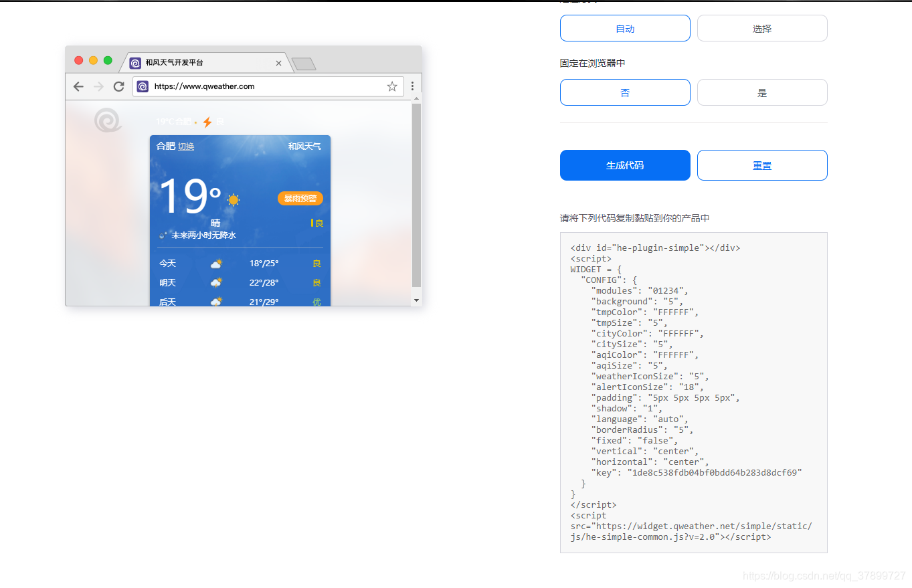Click the 和风天气 link in the widget
Screen dimensions: 912x588
coord(304,146)
